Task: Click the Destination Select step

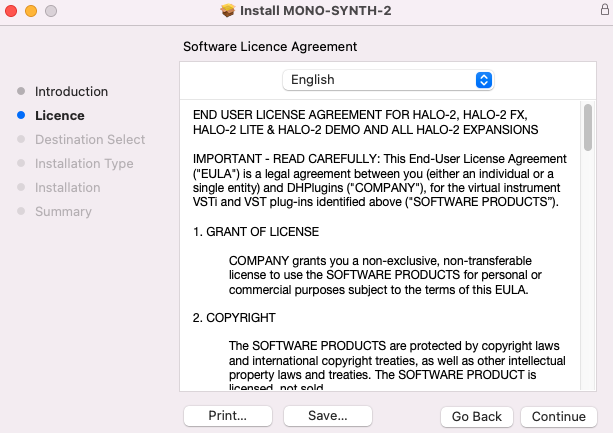Action: 90,139
